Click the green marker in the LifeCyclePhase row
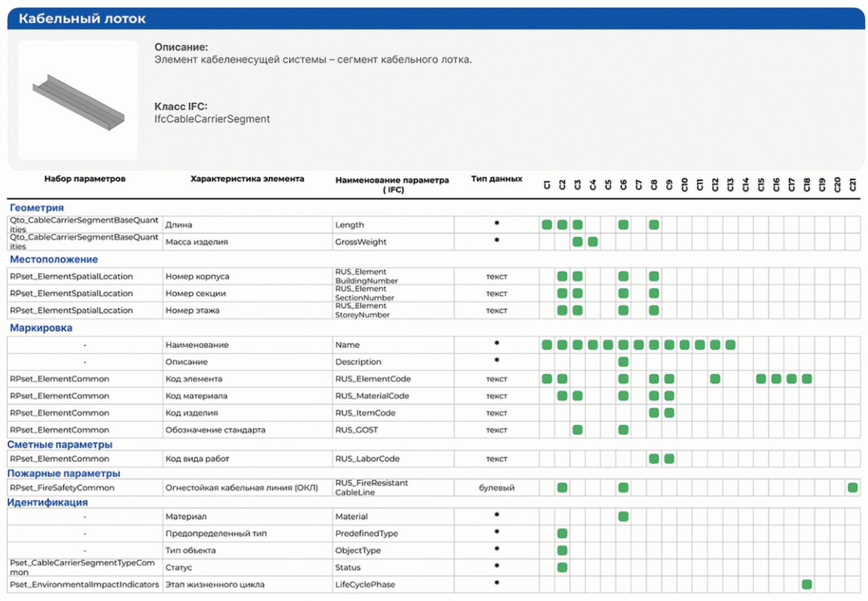Viewport: 868px width, 601px height. point(807,584)
